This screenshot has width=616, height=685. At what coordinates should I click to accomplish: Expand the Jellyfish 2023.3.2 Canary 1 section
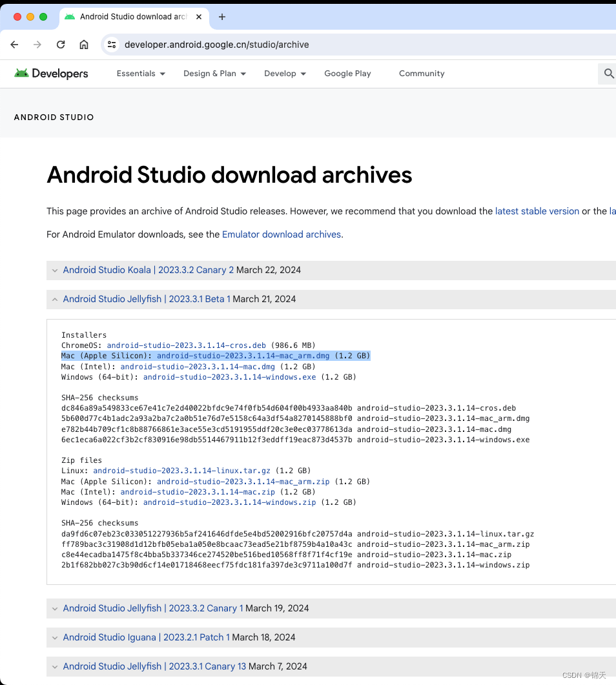click(55, 609)
